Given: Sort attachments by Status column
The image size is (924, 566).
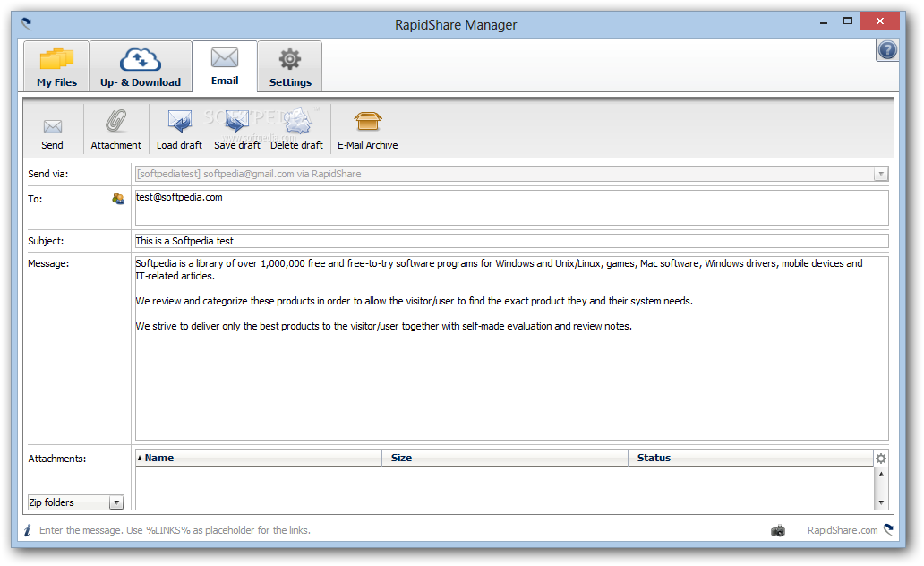Looking at the screenshot, I should (x=750, y=458).
